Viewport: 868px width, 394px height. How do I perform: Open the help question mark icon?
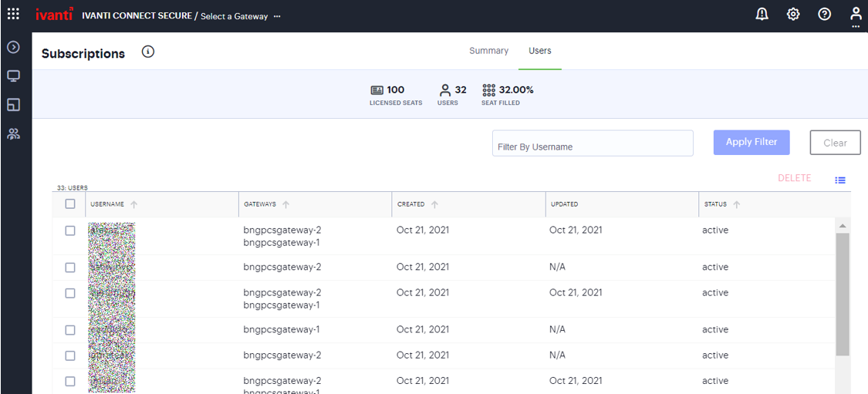pos(824,14)
